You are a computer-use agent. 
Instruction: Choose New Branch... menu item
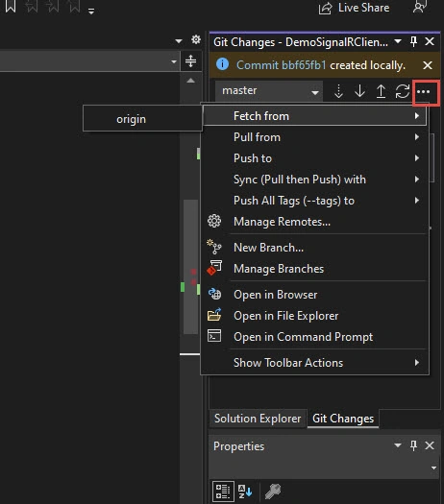[314, 248]
